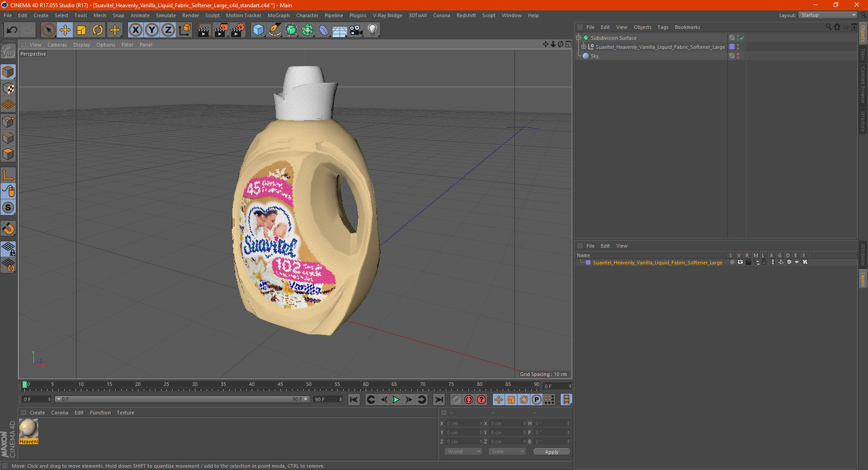Activate the Rotate tool
This screenshot has height=470, width=868.
click(98, 30)
